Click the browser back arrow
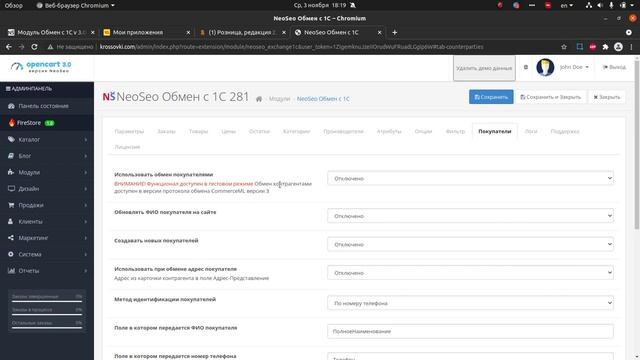Screen dimensions: 640x360 coord(9,47)
